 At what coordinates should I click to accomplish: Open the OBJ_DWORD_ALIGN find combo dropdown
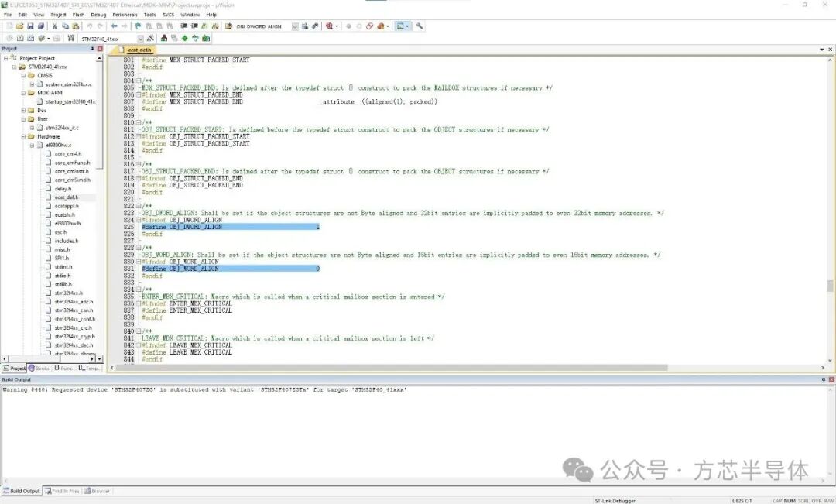point(295,26)
